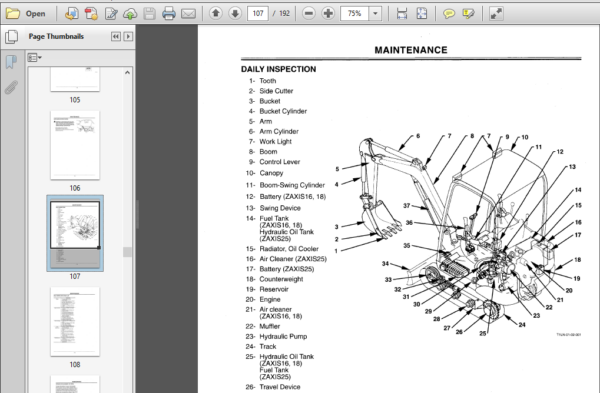Open the Attachments paperclip panel
600x393 pixels.
click(11, 88)
